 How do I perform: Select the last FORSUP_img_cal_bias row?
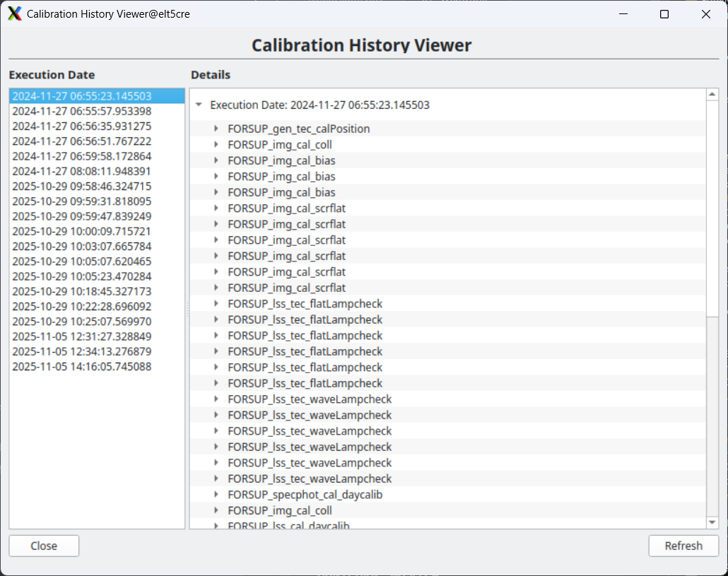448,192
